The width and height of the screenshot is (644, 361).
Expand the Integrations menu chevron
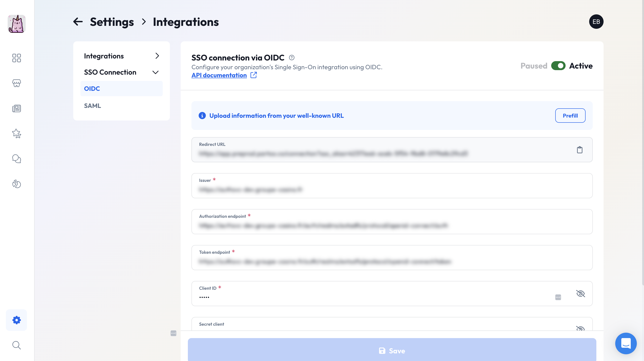coord(157,56)
